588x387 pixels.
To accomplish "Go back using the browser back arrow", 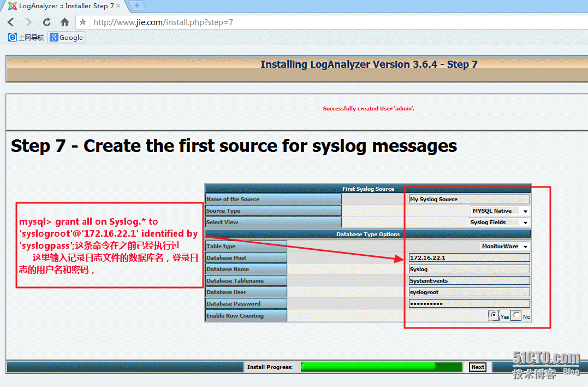I will [11, 22].
